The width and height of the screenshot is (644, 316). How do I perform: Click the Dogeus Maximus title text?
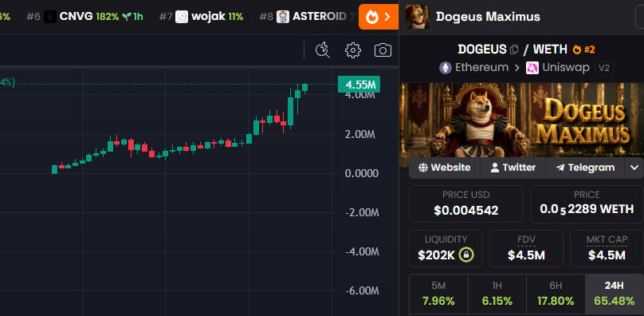488,17
